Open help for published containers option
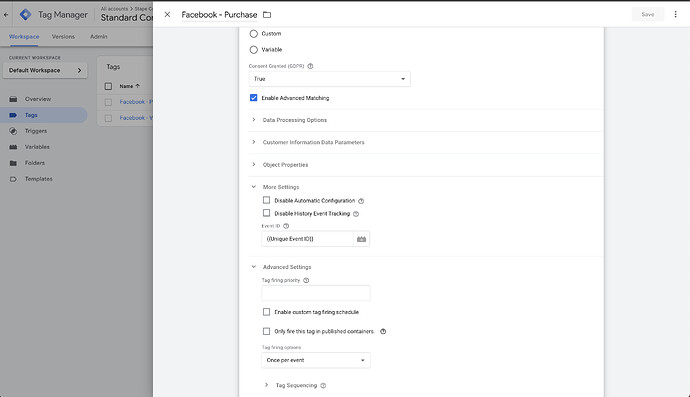690x397 pixels. (383, 331)
